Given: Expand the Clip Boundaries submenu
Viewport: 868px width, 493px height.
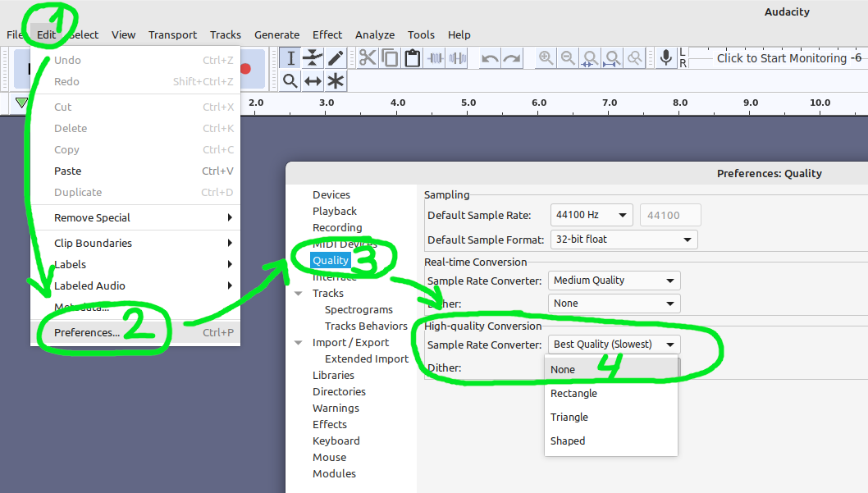Looking at the screenshot, I should tap(135, 243).
